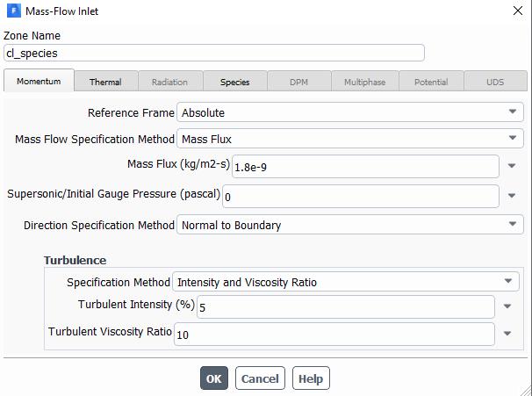
Task: Open the Mass Flux options arrow
Action: tap(512, 167)
